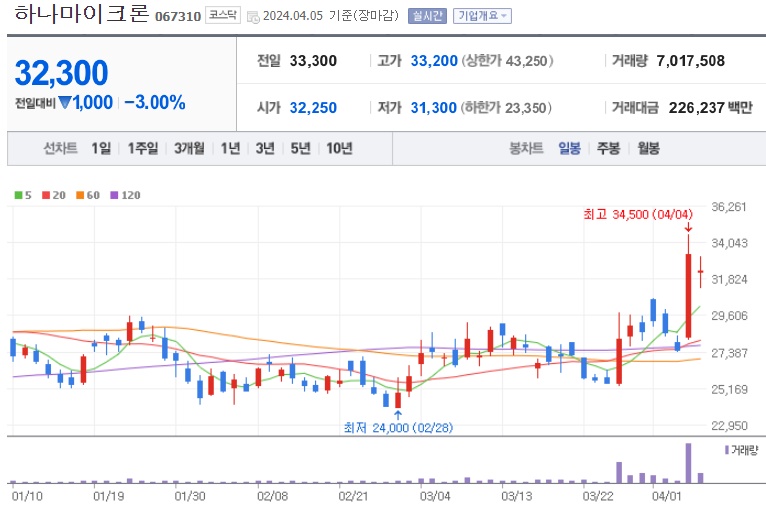
Task: Click the 시가 value 32,250
Action: 313,107
